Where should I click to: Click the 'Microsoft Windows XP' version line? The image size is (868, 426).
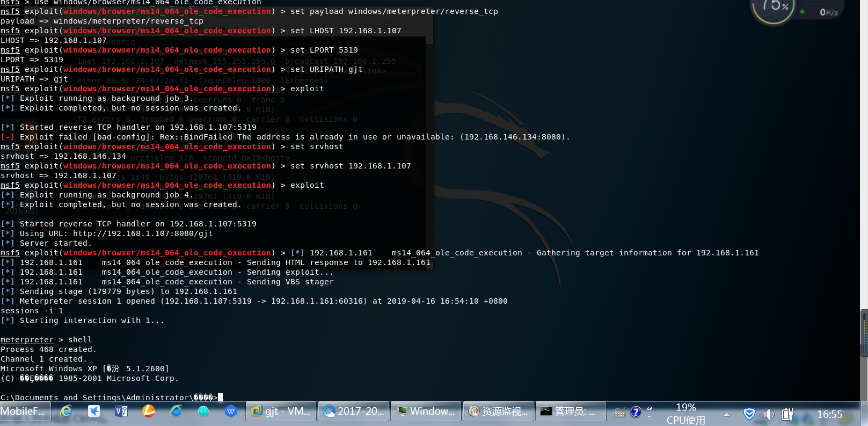[85, 369]
